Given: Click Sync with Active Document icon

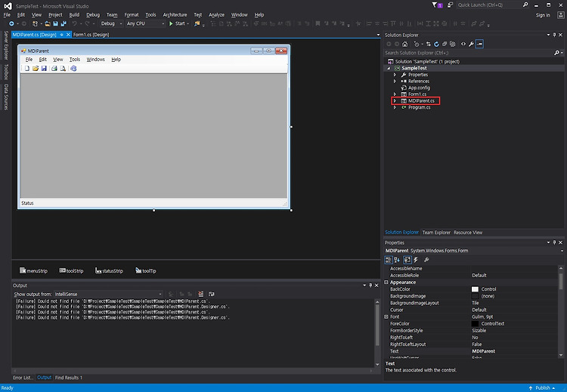Looking at the screenshot, I should point(429,44).
